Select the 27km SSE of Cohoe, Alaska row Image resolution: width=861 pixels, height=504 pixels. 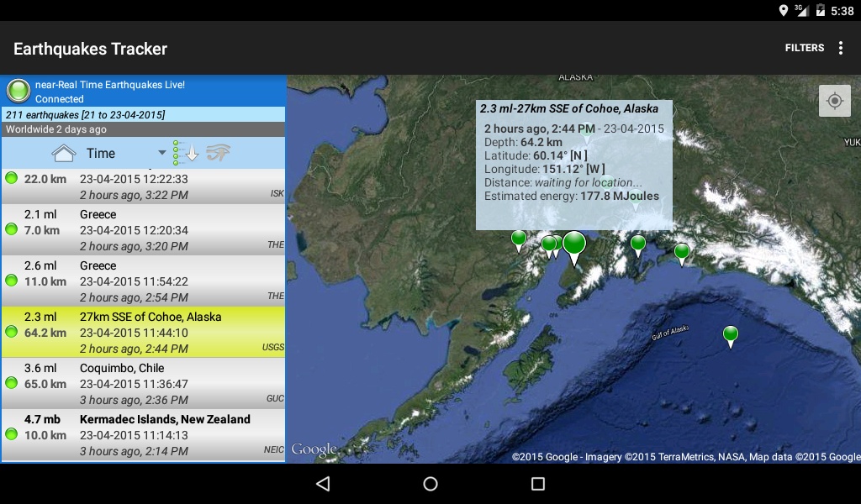(x=143, y=333)
